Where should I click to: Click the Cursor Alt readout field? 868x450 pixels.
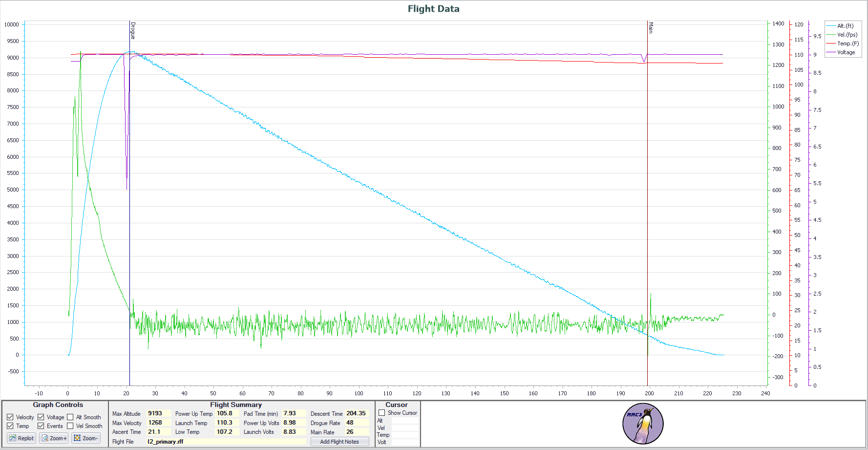click(404, 421)
